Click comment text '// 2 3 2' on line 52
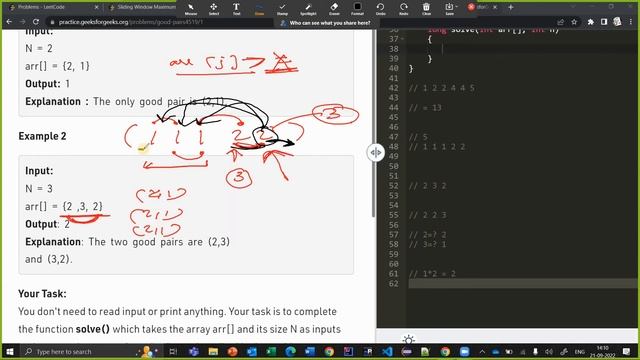Viewport: 640px width, 360px height. 428,186
